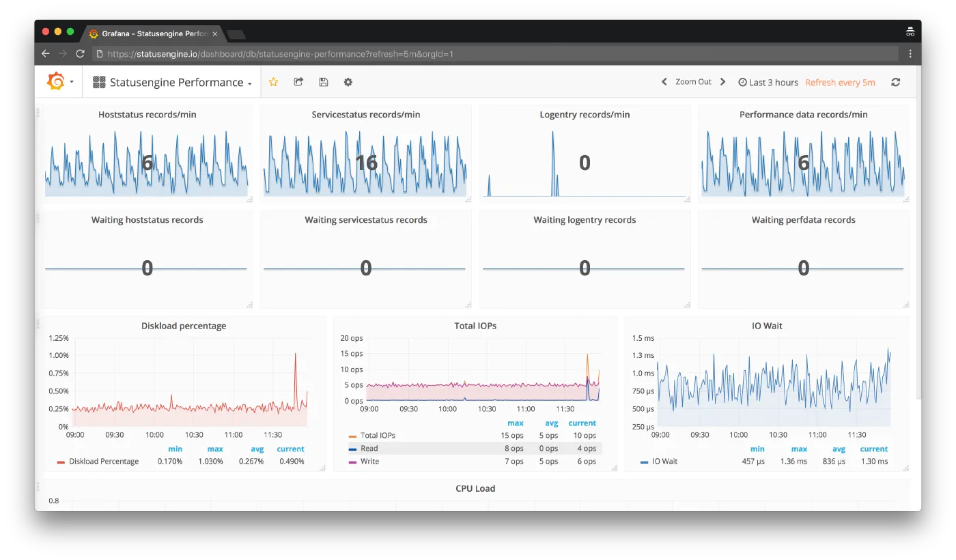The width and height of the screenshot is (956, 560).
Task: Toggle IO Wait legend series
Action: click(665, 462)
